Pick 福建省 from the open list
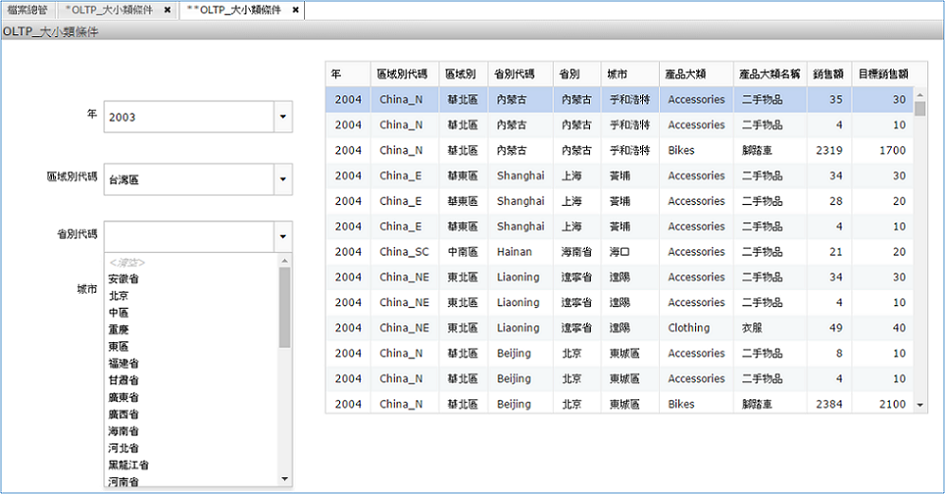945x494 pixels. click(123, 363)
